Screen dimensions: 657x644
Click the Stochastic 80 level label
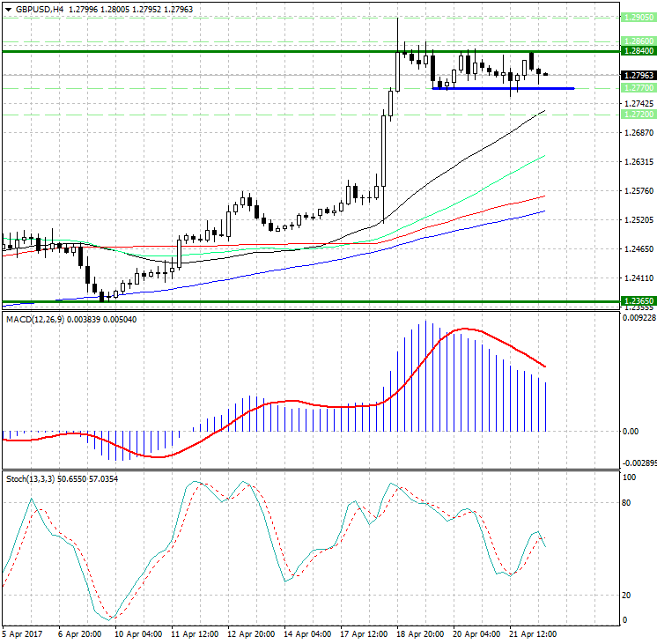point(626,503)
